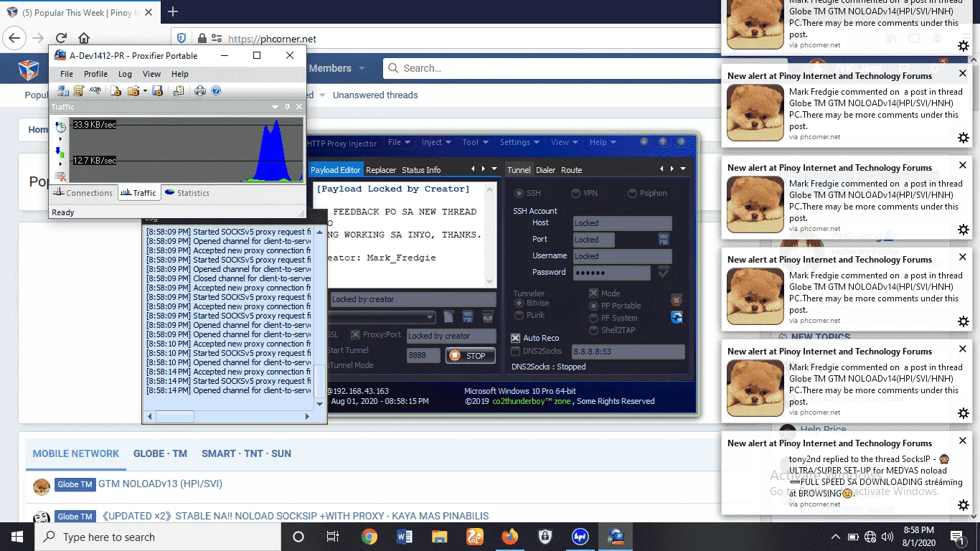The width and height of the screenshot is (980, 551).
Task: Open Firefox from the taskbar
Action: point(509,537)
